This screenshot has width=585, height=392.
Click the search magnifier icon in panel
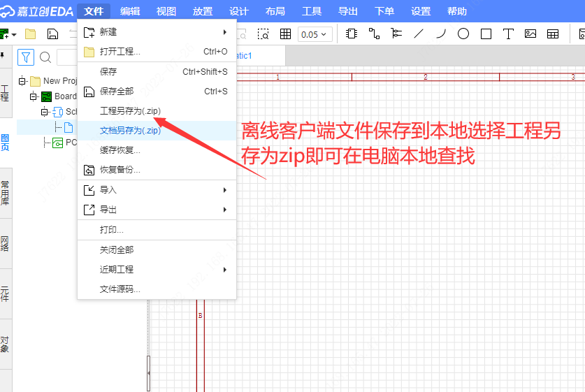[45, 57]
